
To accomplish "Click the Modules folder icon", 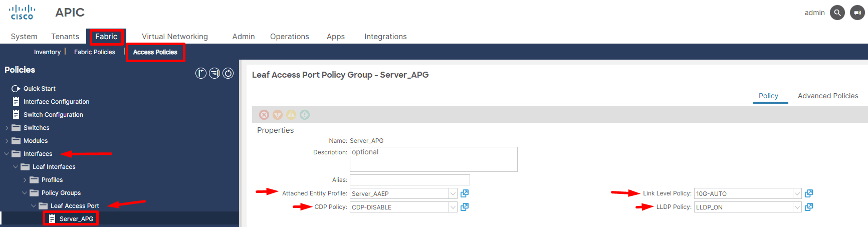I will click(16, 141).
